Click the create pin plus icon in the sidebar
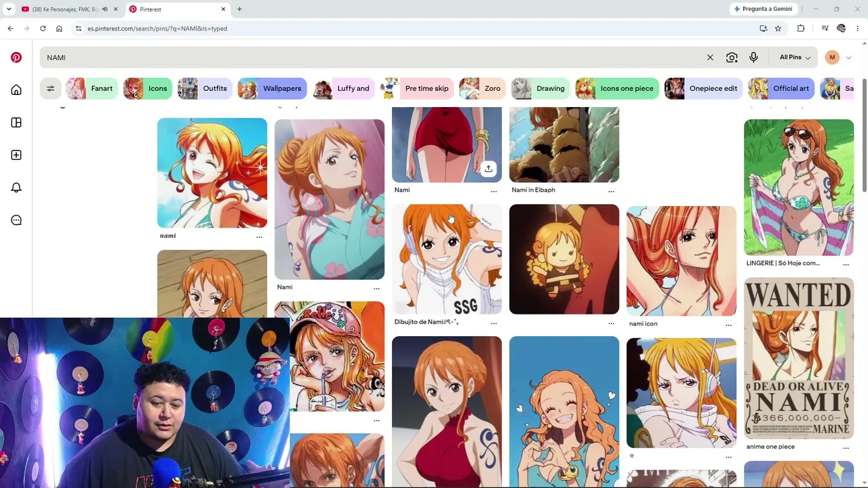This screenshot has height=488, width=868. 16,155
